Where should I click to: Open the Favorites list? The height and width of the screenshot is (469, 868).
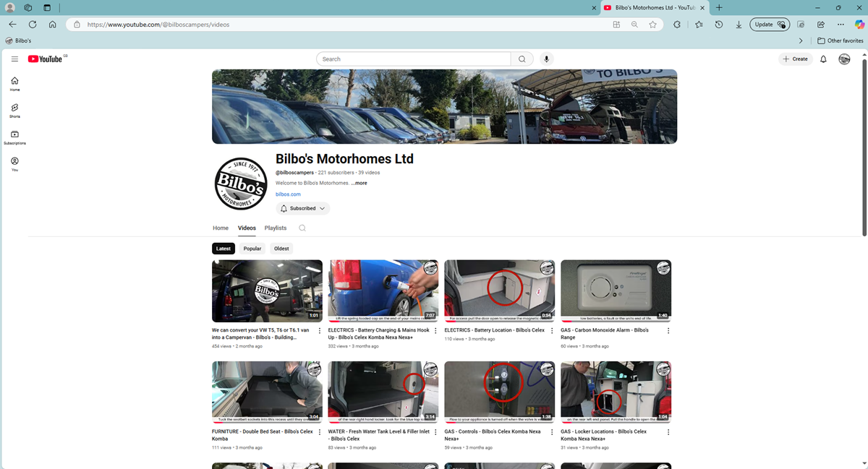click(x=699, y=25)
